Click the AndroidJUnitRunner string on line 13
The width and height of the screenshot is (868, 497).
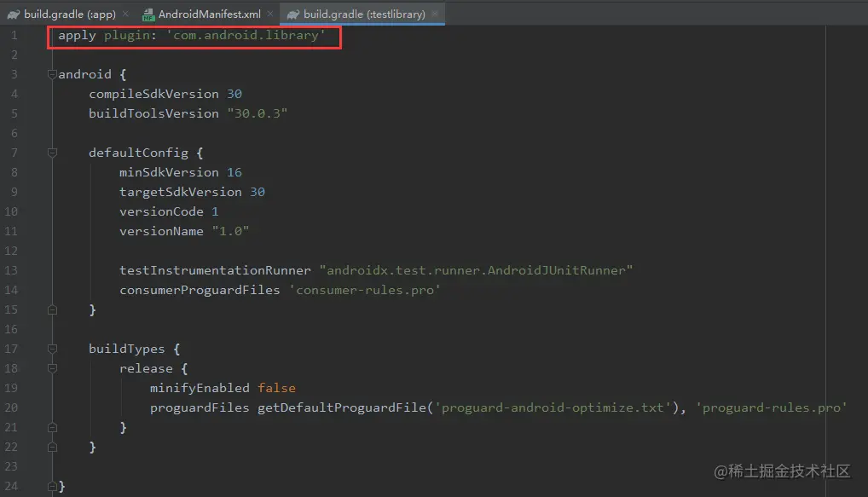click(x=476, y=270)
